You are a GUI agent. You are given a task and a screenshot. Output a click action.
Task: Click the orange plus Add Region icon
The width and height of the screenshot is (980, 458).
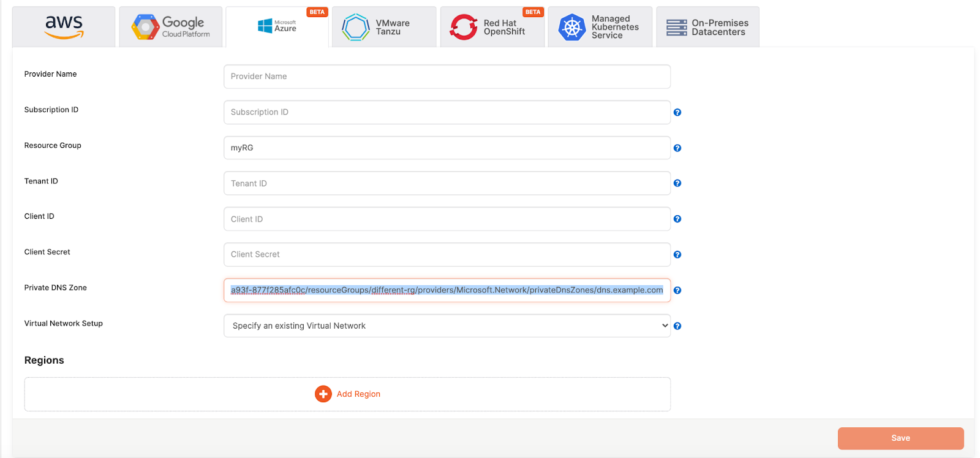point(323,394)
